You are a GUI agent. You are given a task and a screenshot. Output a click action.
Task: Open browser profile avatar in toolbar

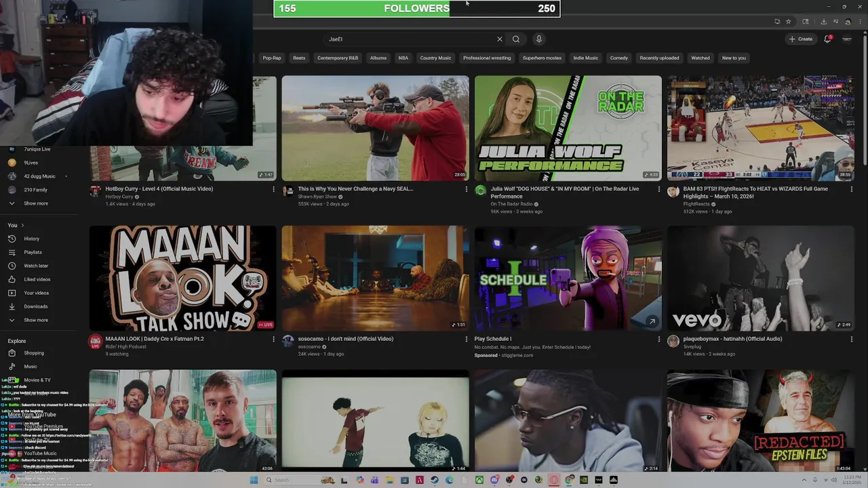click(848, 22)
